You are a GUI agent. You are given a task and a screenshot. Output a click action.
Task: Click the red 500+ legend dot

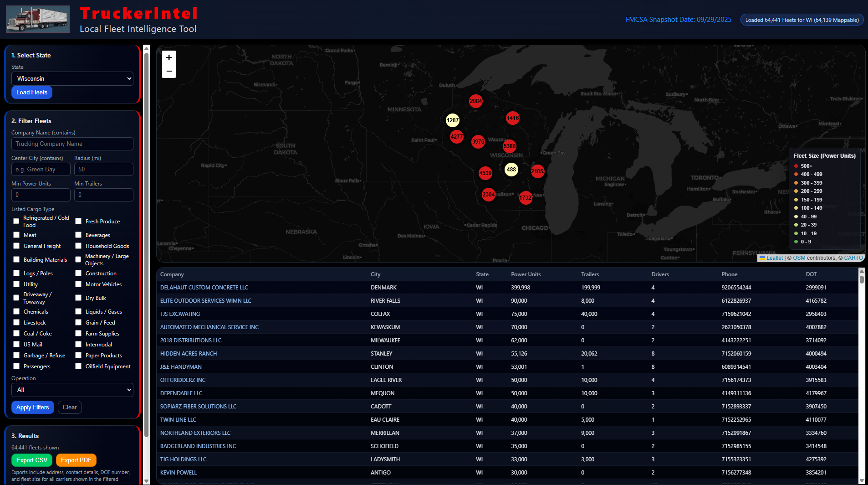pyautogui.click(x=797, y=165)
